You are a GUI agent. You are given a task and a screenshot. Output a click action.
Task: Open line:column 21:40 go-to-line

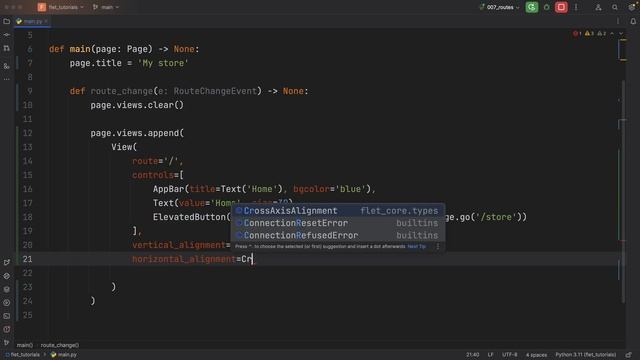[473, 355]
